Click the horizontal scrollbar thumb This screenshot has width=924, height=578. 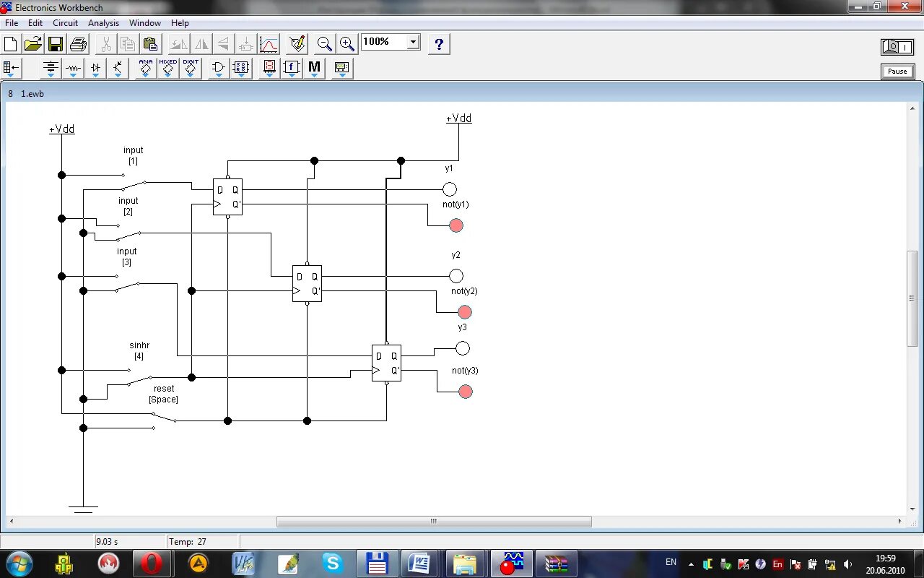(x=434, y=521)
